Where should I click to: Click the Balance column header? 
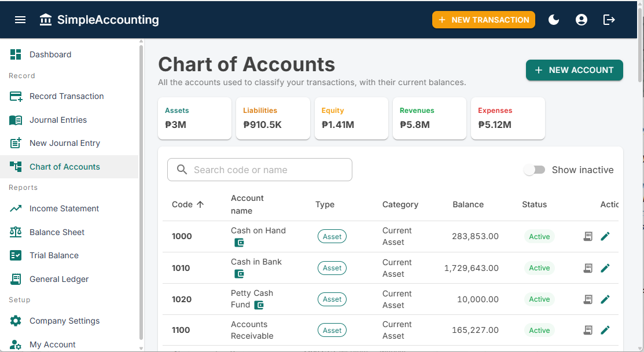tap(468, 204)
